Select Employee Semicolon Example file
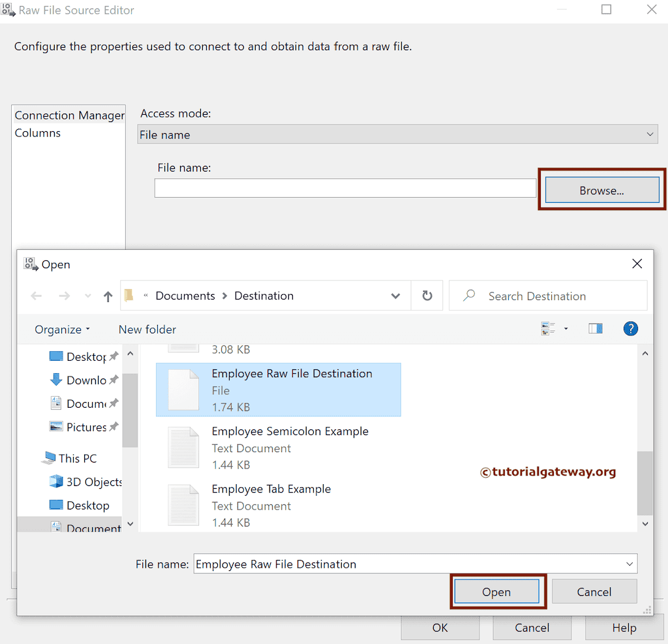 [278, 448]
